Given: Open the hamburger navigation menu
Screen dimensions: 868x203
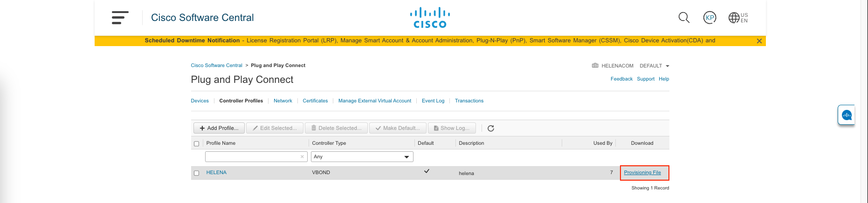Looking at the screenshot, I should 120,18.
